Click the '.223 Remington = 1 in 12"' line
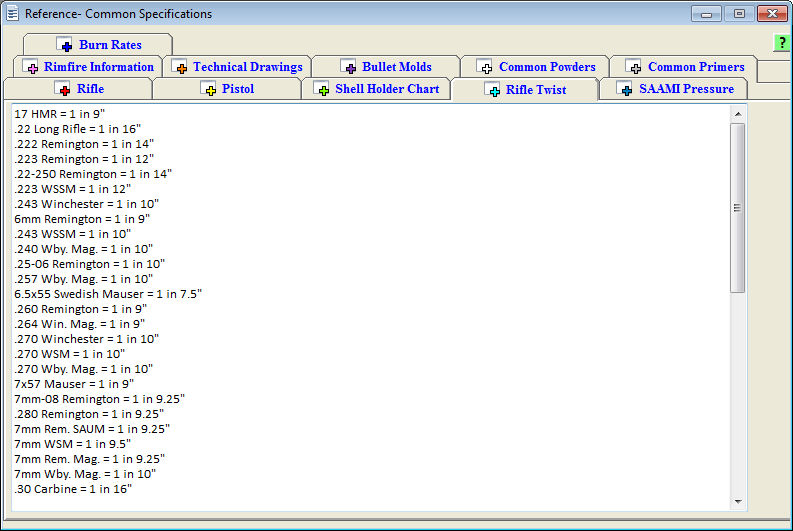Screen dimensions: 793x531 [x=84, y=159]
